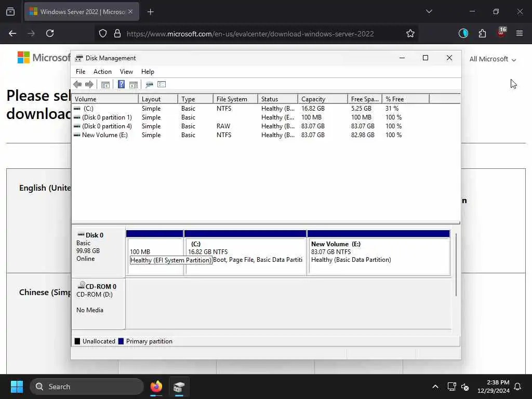Click the Disk Management title bar icon
532x399 pixels.
(x=79, y=58)
